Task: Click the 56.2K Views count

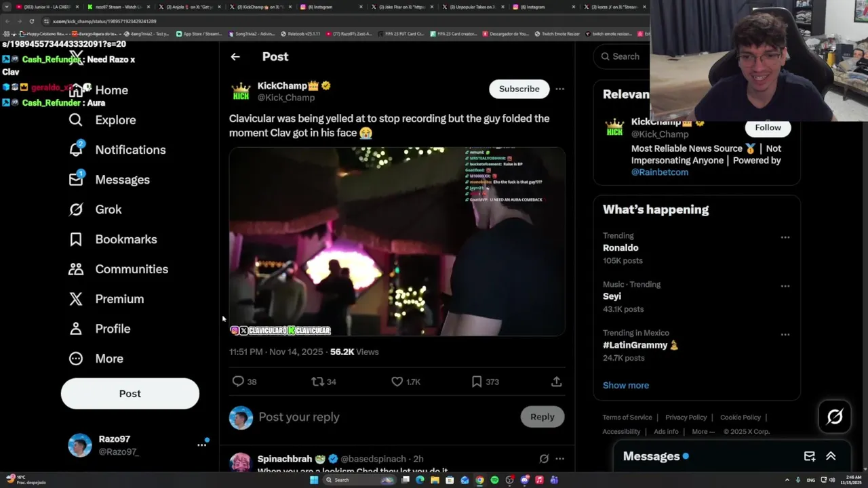Action: (x=354, y=352)
